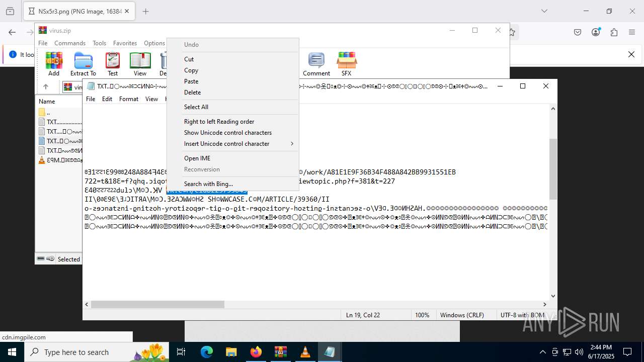Open WinRAR Tools menu
Viewport: 644px width, 362px height.
(99, 43)
